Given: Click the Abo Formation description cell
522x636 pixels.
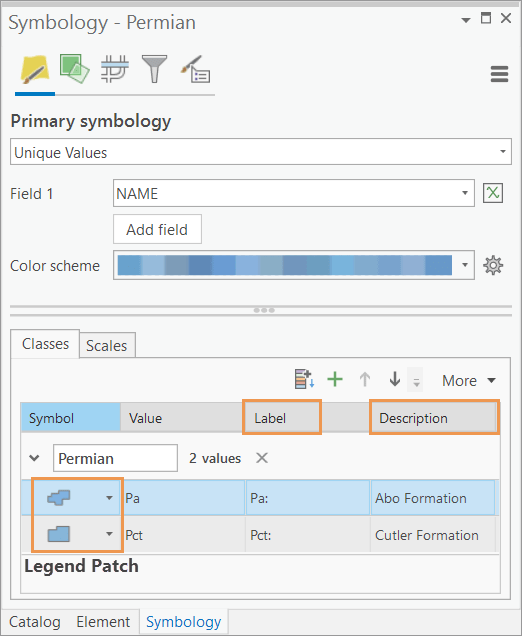Looking at the screenshot, I should pyautogui.click(x=433, y=498).
